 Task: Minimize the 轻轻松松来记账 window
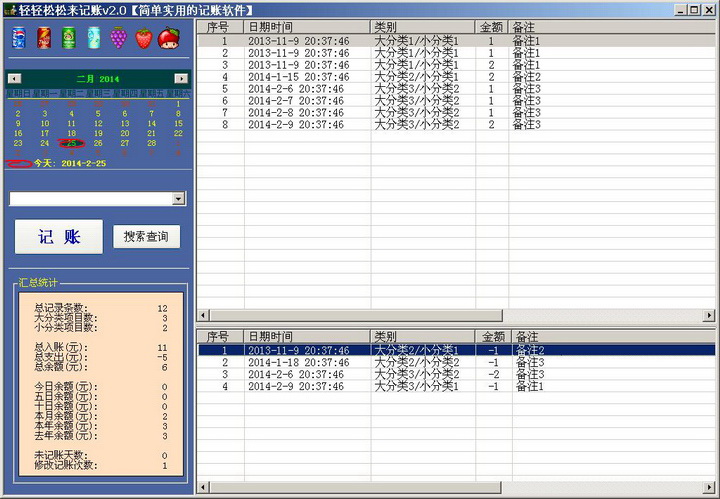[681, 10]
